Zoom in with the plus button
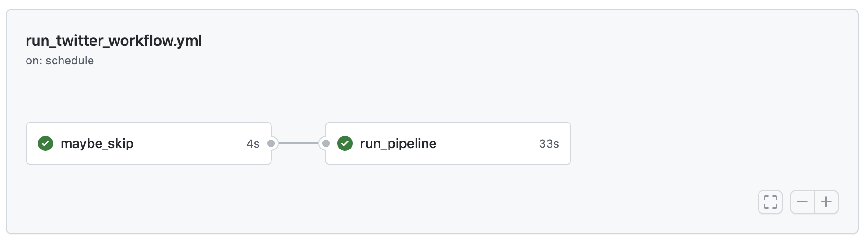The width and height of the screenshot is (868, 246). tap(826, 202)
